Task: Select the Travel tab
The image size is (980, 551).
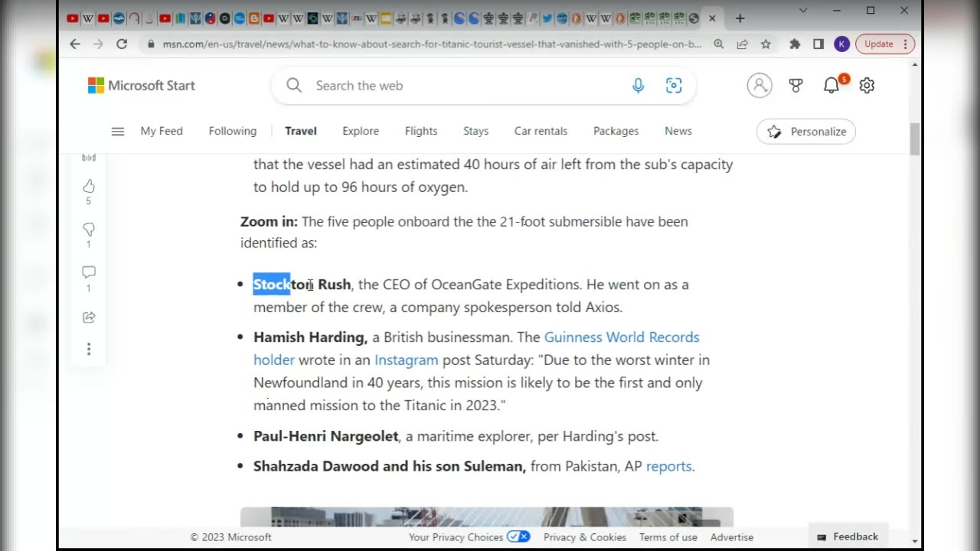Action: click(301, 132)
